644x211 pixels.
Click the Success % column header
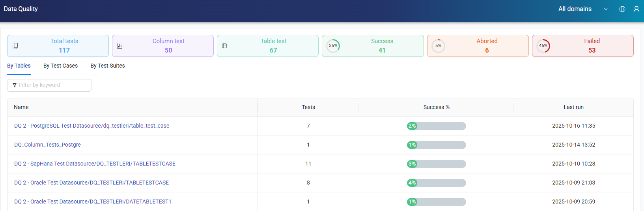click(x=436, y=107)
